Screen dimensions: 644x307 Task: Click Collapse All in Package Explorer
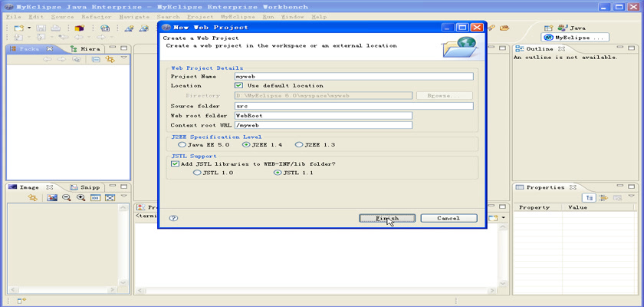coord(96,59)
